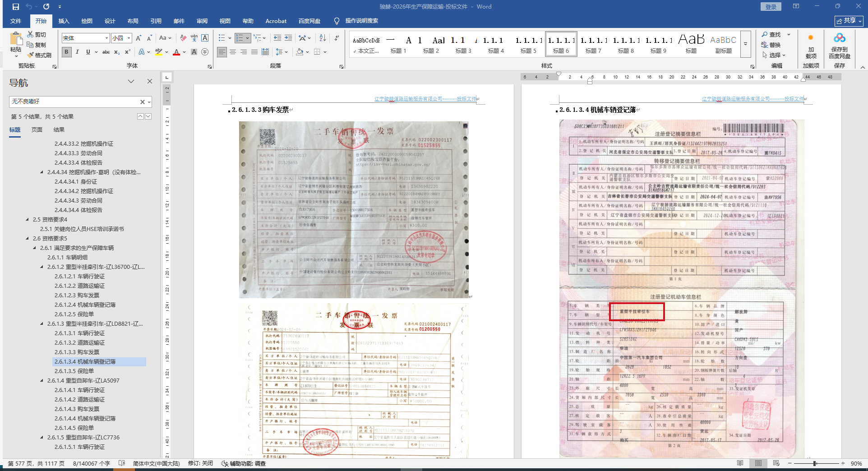Select 2.6.1.3.5 保险单 heading
Image resolution: width=868 pixels, height=471 pixels.
[x=74, y=371]
